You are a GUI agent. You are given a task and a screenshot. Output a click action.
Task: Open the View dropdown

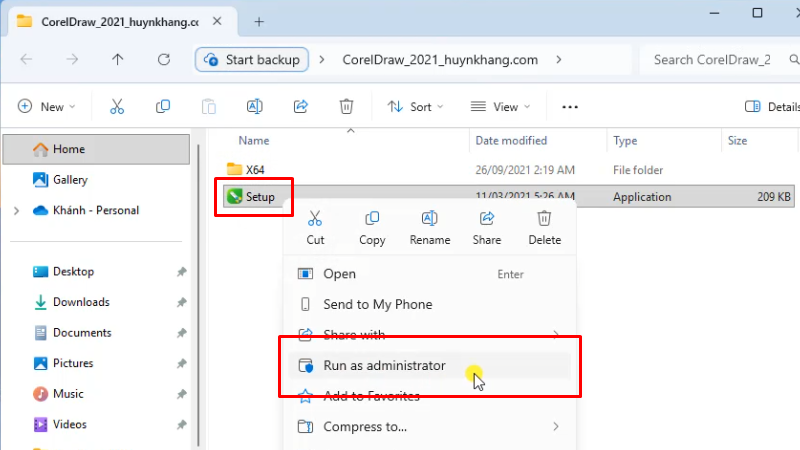pos(501,107)
